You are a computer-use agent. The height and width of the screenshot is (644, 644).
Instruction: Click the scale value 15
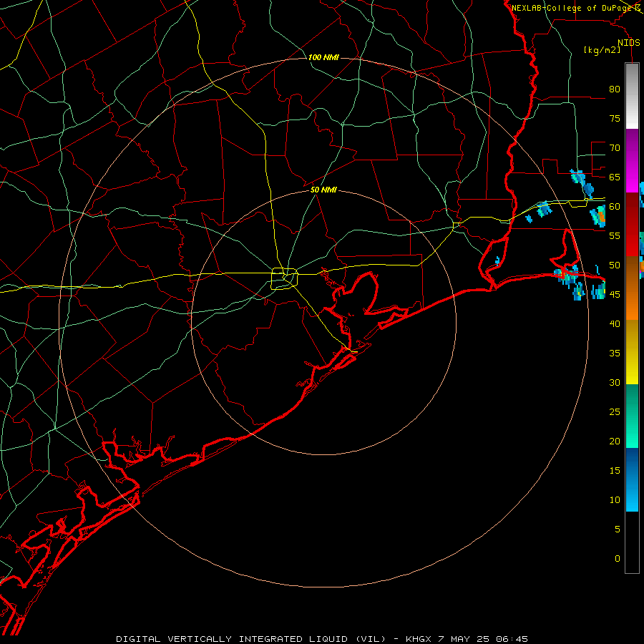pos(615,470)
